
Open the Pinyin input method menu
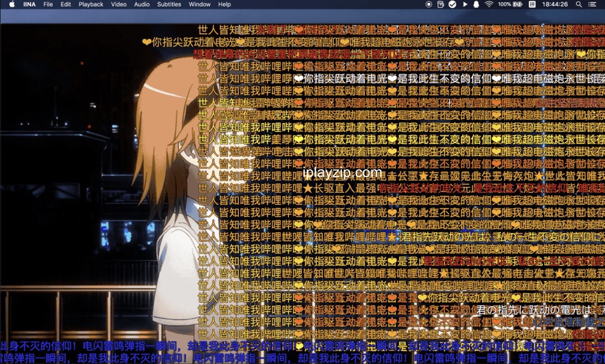(532, 4)
